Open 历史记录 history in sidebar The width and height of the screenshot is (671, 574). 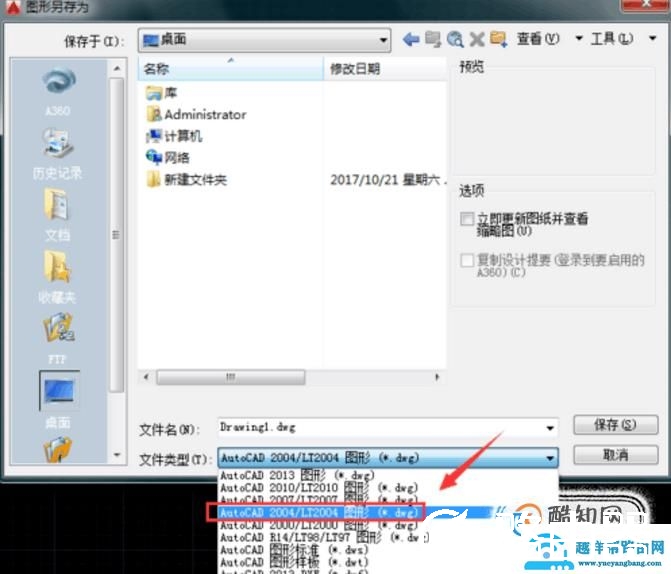click(57, 155)
